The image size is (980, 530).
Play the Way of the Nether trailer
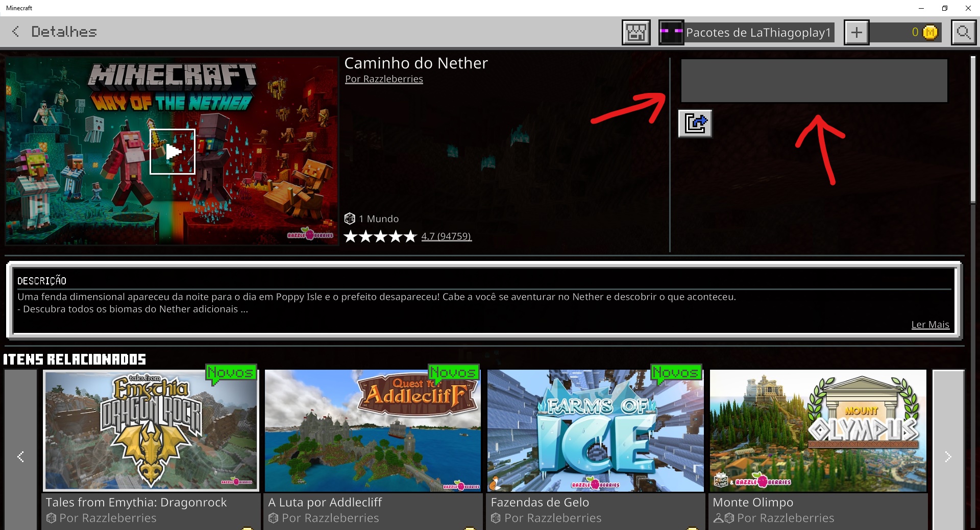(173, 152)
